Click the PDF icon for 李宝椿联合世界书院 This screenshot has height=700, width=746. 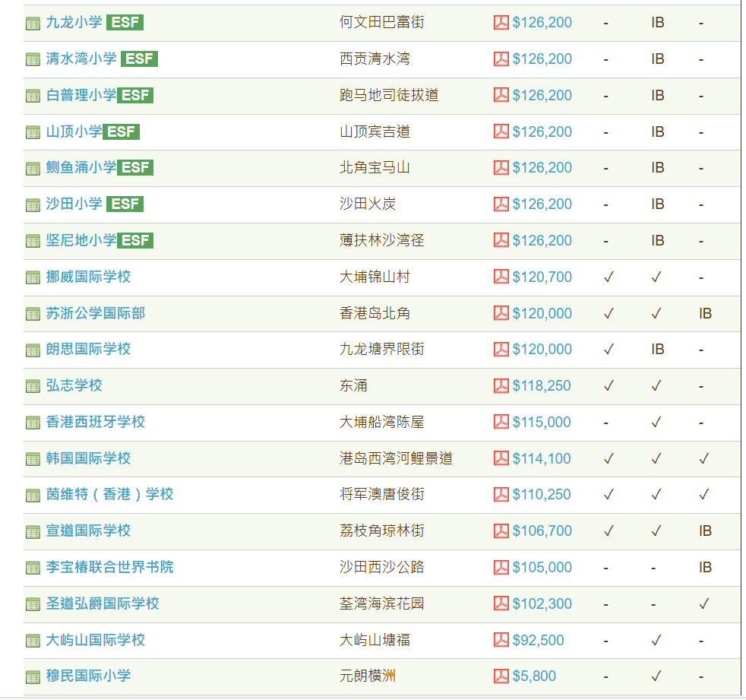click(501, 567)
